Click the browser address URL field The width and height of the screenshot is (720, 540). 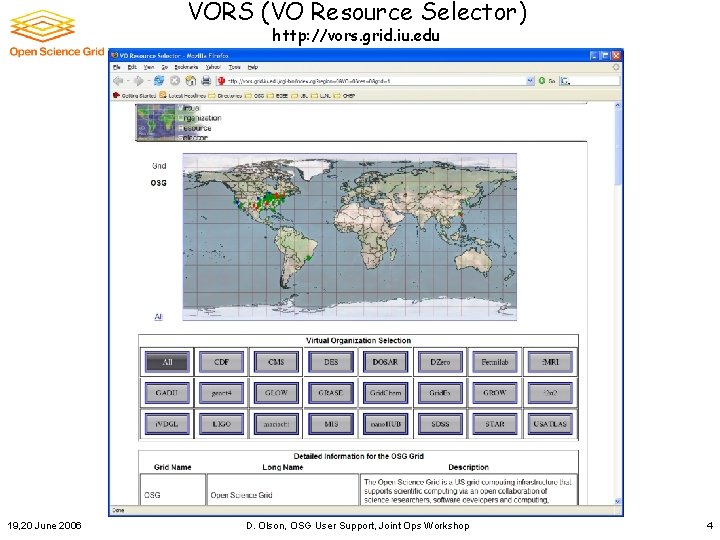376,81
